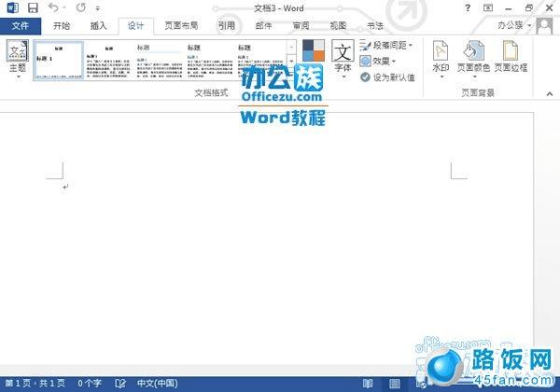The image size is (560, 392).
Task: Click 设为默认值 button
Action: [387, 77]
